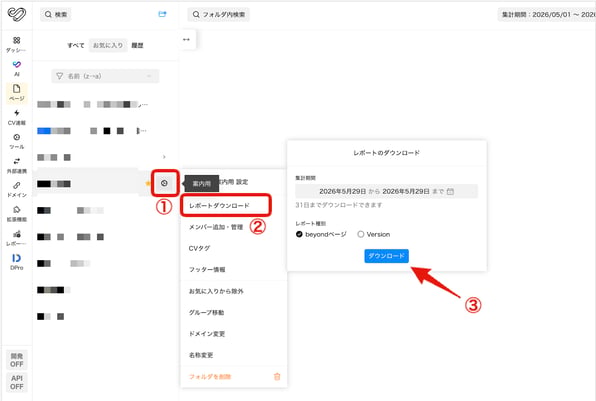Click the panel width toggle arrows

(x=186, y=40)
